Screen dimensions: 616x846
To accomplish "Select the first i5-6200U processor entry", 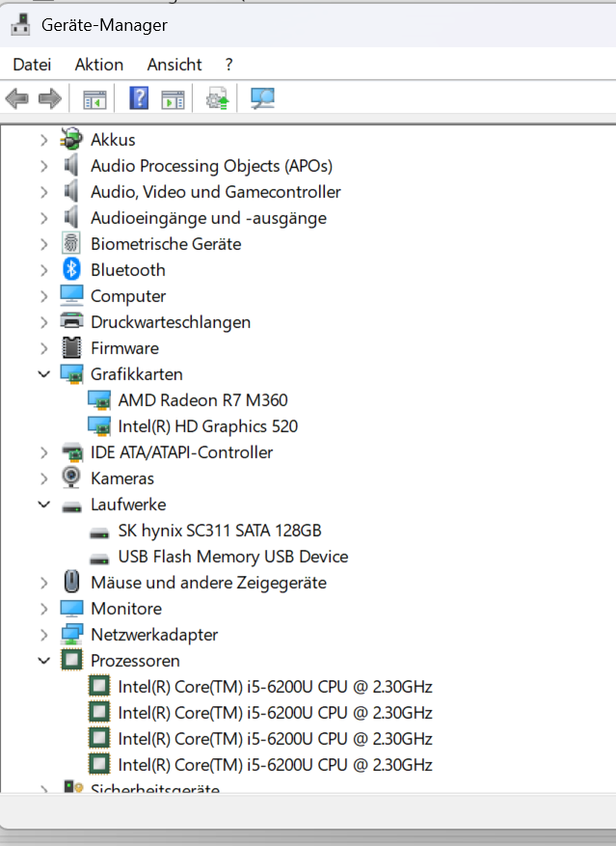I will pyautogui.click(x=275, y=687).
